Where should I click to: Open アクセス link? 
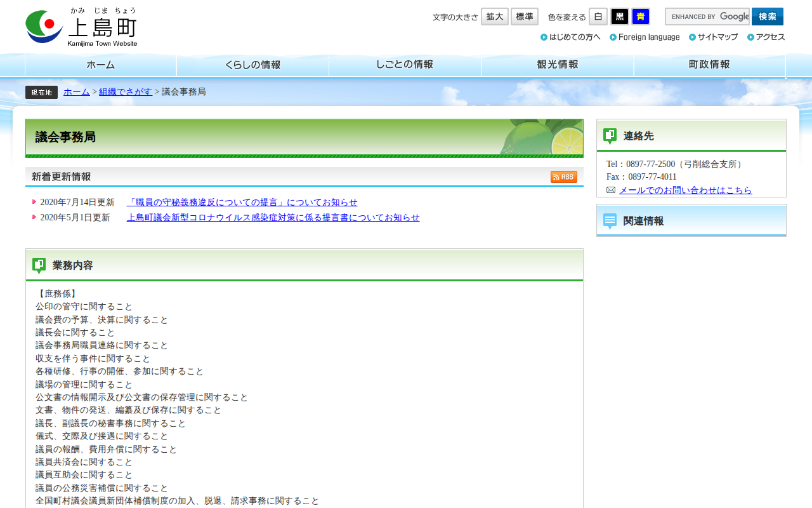(766, 37)
